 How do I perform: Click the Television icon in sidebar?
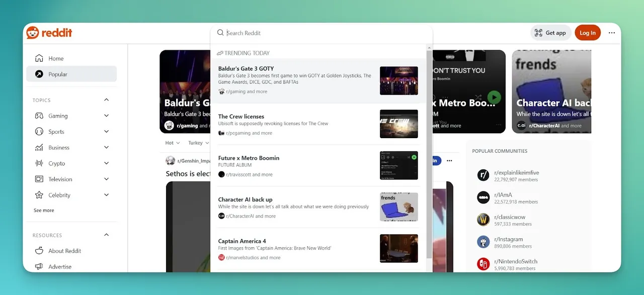pyautogui.click(x=39, y=179)
